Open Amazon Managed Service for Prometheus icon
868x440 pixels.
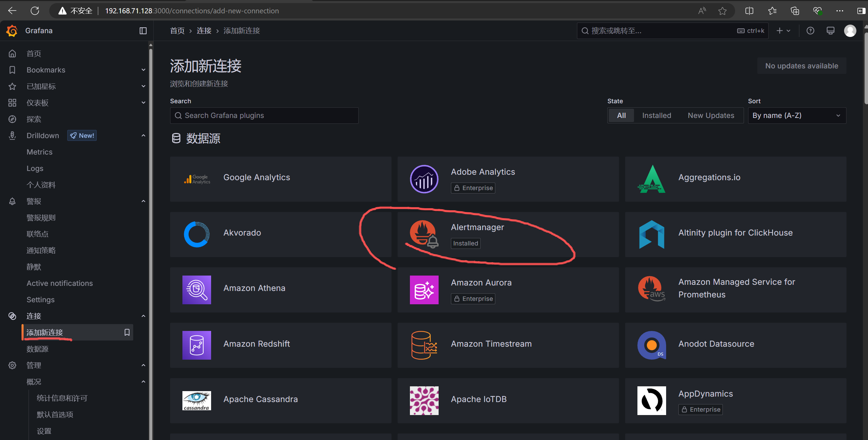(651, 289)
